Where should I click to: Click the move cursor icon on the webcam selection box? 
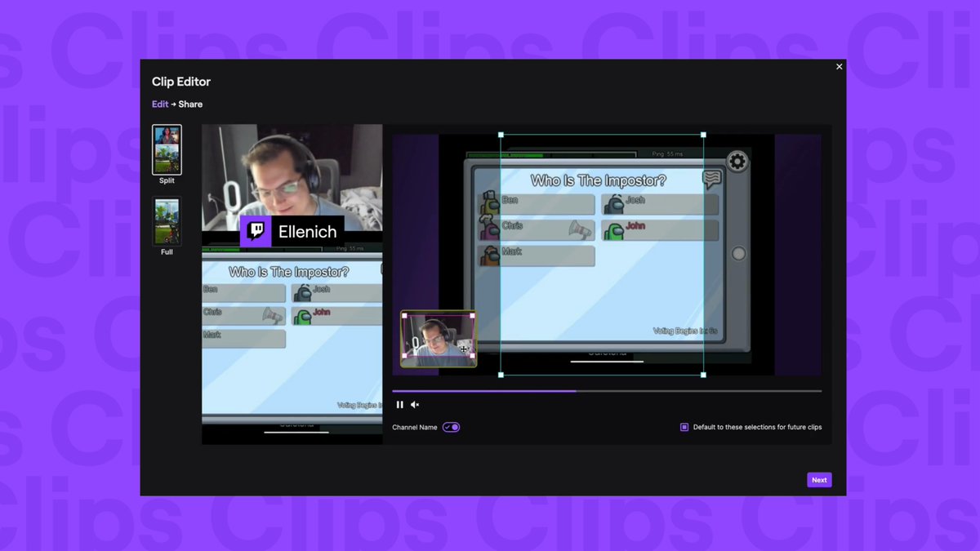tap(464, 349)
